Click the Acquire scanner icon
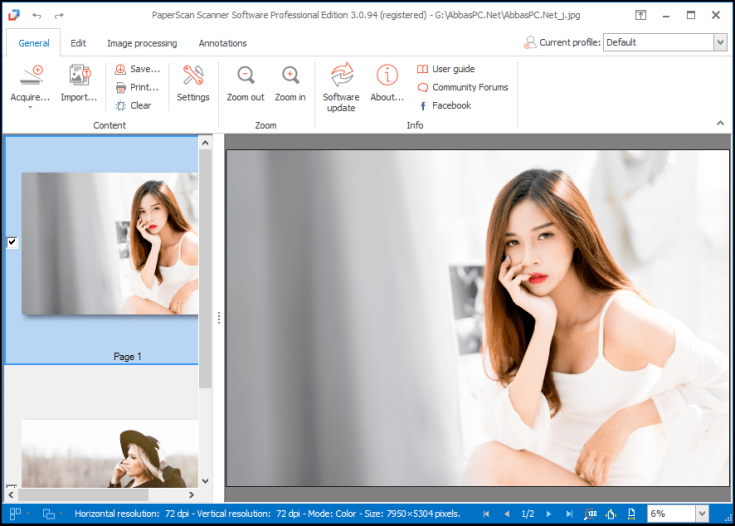Image resolution: width=735 pixels, height=526 pixels. click(x=30, y=78)
